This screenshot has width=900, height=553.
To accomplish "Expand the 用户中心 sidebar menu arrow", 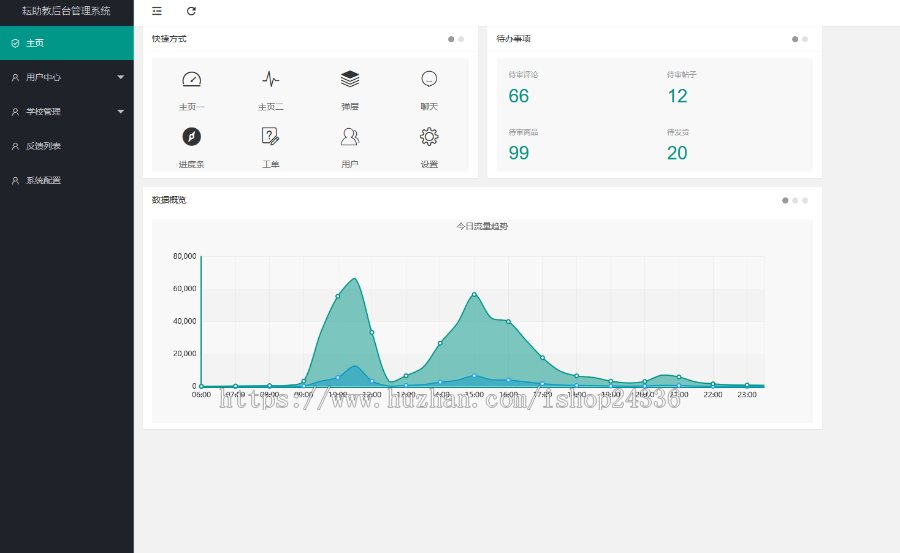I will 121,77.
